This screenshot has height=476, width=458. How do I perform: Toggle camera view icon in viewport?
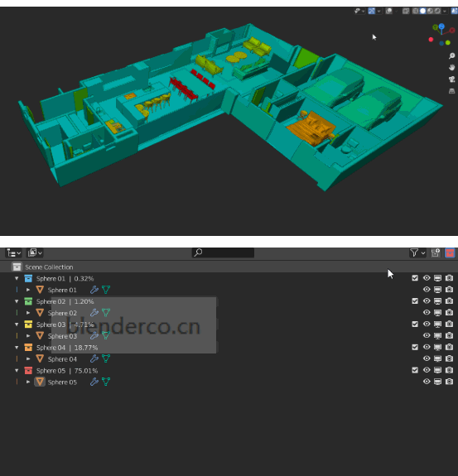point(451,79)
